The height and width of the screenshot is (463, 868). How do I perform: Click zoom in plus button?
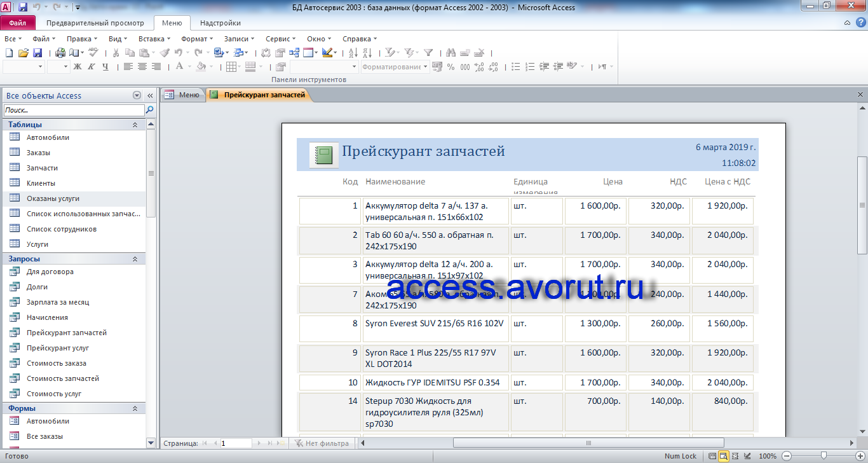point(860,456)
